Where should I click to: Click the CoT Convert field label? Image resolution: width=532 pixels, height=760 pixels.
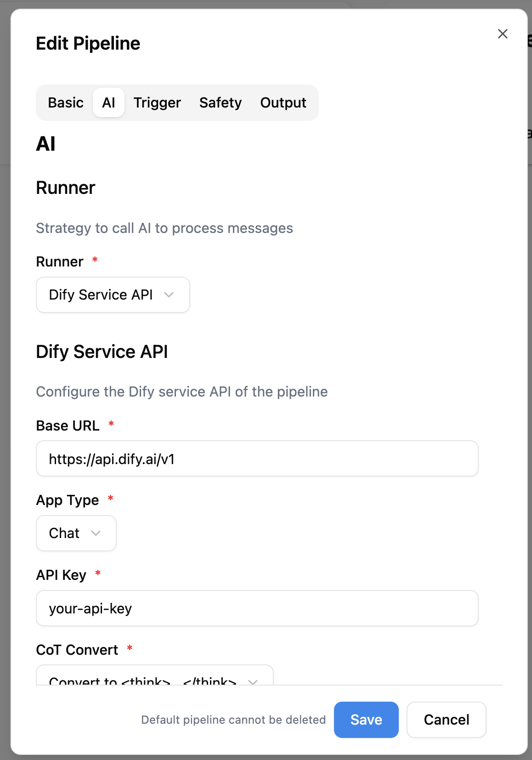[x=77, y=650]
